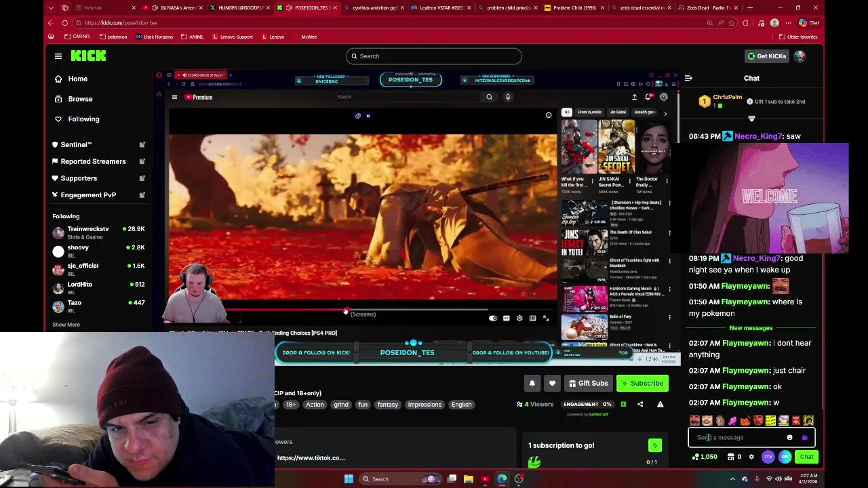Viewport: 868px width, 488px height.
Task: Toggle YouTube autoplay switch in the player
Action: coord(493,318)
